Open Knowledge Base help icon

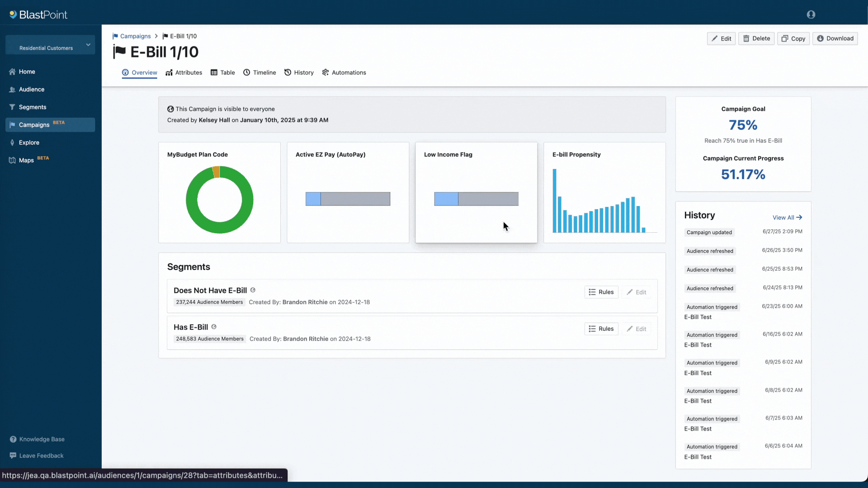[x=13, y=439]
